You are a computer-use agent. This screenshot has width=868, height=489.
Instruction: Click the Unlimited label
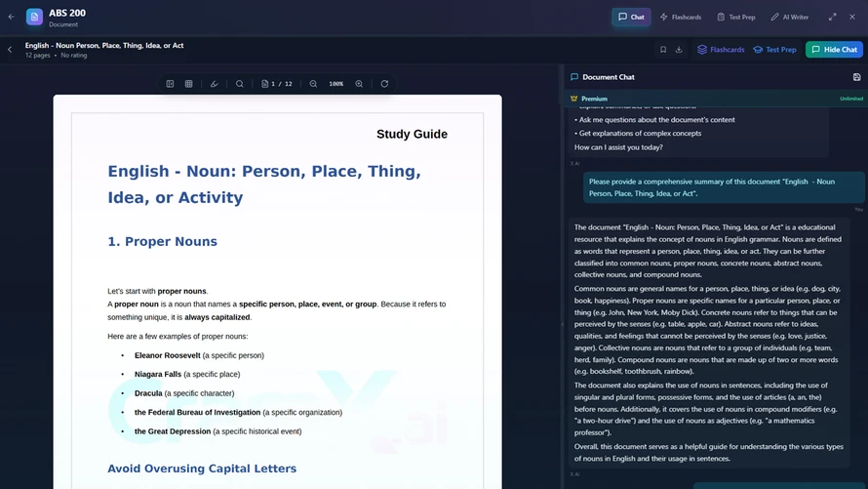[x=850, y=99]
